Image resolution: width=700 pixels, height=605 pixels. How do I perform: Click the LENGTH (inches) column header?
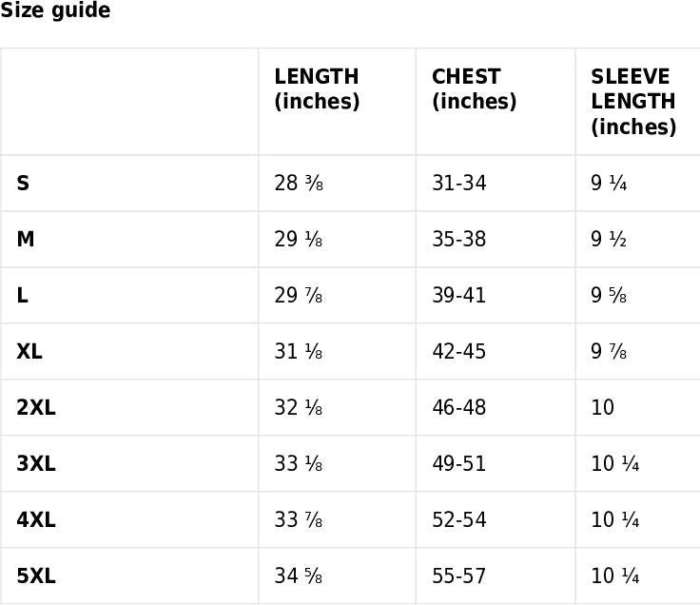click(317, 89)
